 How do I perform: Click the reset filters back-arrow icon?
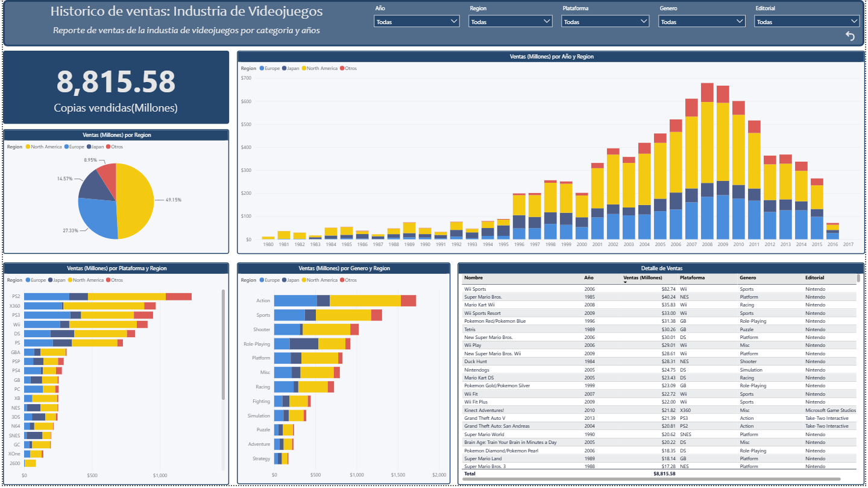click(x=850, y=36)
